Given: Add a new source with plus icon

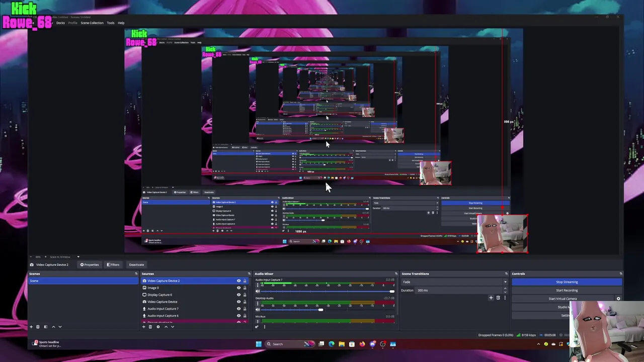Looking at the screenshot, I should (143, 327).
